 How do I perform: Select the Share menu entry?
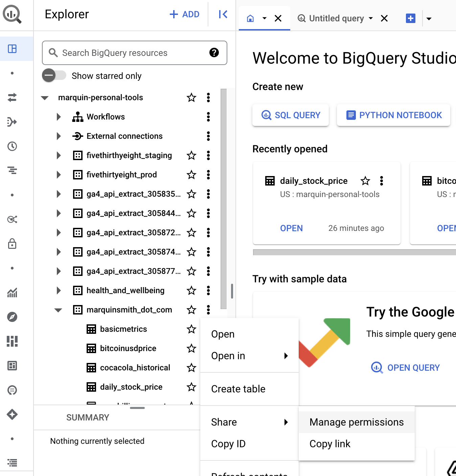(249, 422)
